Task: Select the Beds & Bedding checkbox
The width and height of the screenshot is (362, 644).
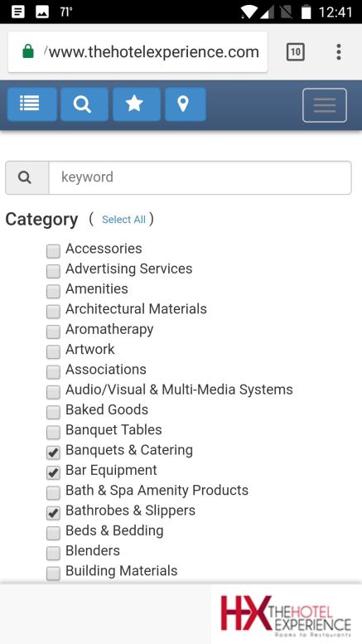Action: point(53,533)
